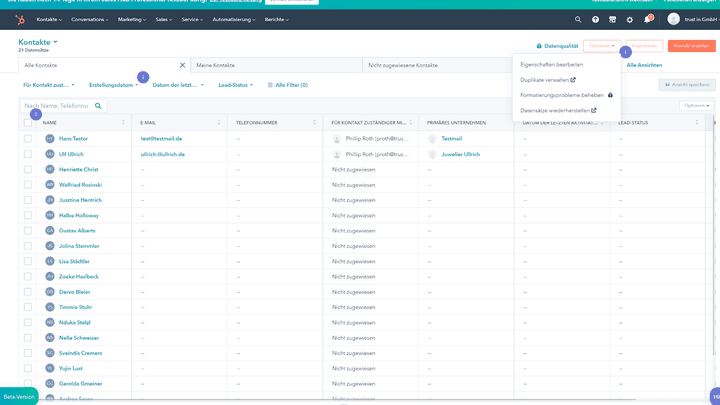The width and height of the screenshot is (720, 405).
Task: Open the Beta-Version badge
Action: click(19, 397)
